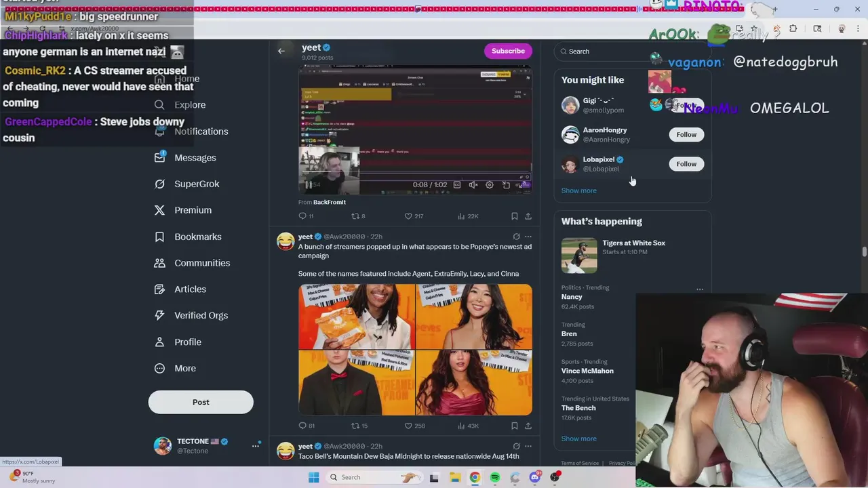The width and height of the screenshot is (868, 488).
Task: Unmute the video
Action: point(473,185)
